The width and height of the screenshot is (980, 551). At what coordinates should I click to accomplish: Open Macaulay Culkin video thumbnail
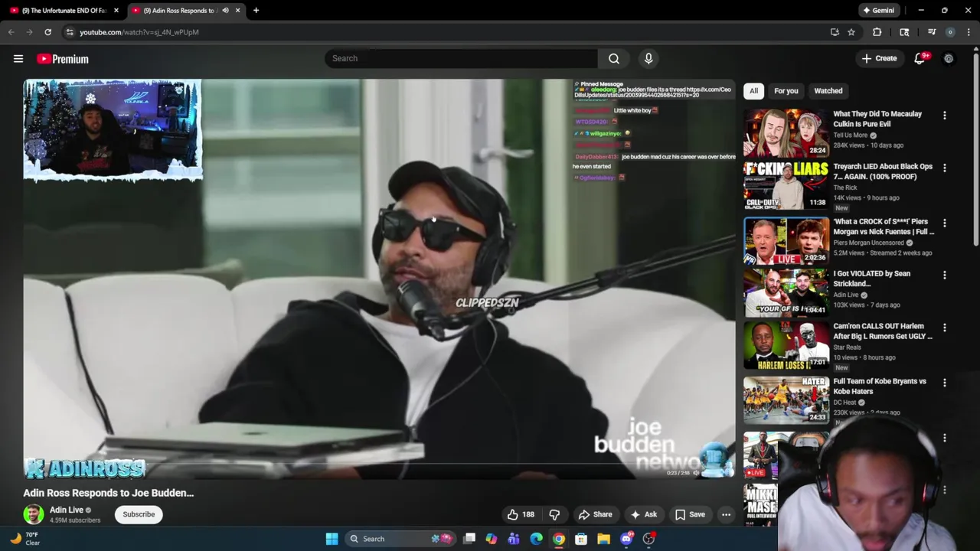click(x=786, y=132)
